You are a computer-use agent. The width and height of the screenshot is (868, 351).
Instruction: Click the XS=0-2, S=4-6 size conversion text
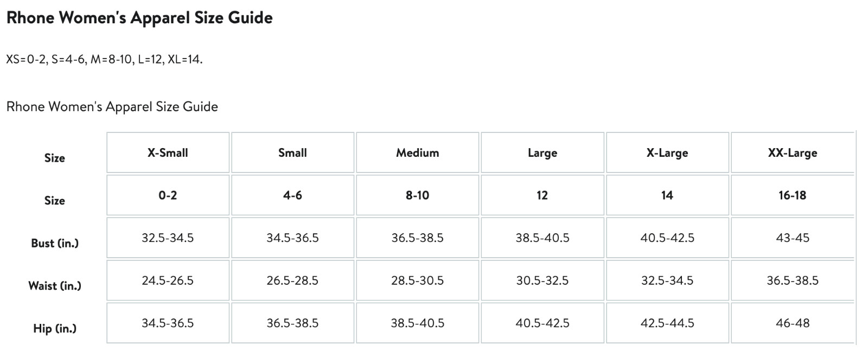pos(104,59)
